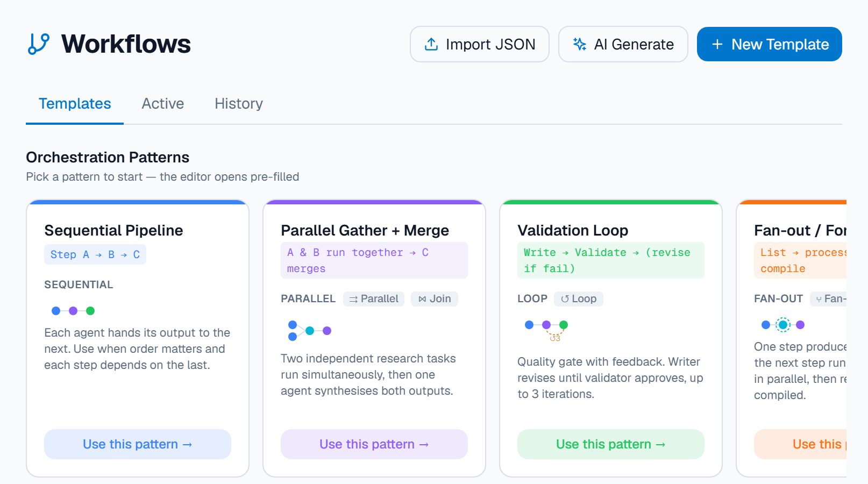The image size is (868, 484).
Task: Click the Parallel Gather + Merge title
Action: (x=365, y=230)
